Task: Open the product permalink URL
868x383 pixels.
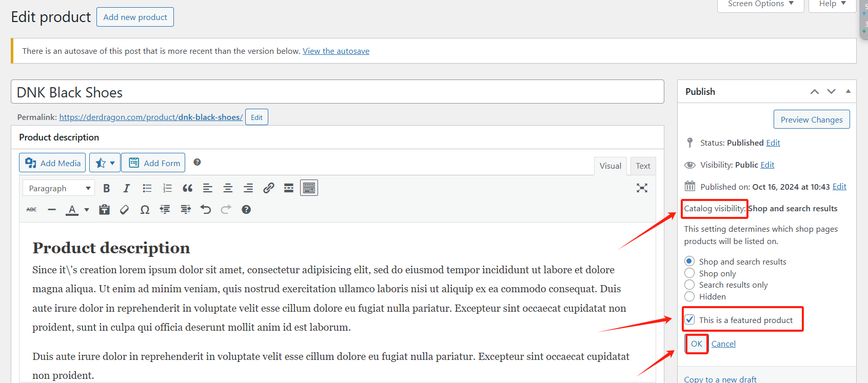Action: tap(151, 117)
